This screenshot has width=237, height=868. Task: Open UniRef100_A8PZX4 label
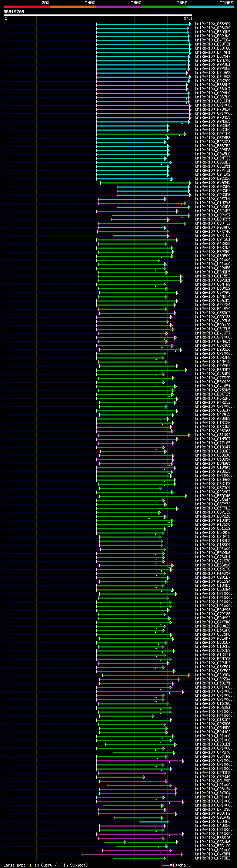pos(213,679)
